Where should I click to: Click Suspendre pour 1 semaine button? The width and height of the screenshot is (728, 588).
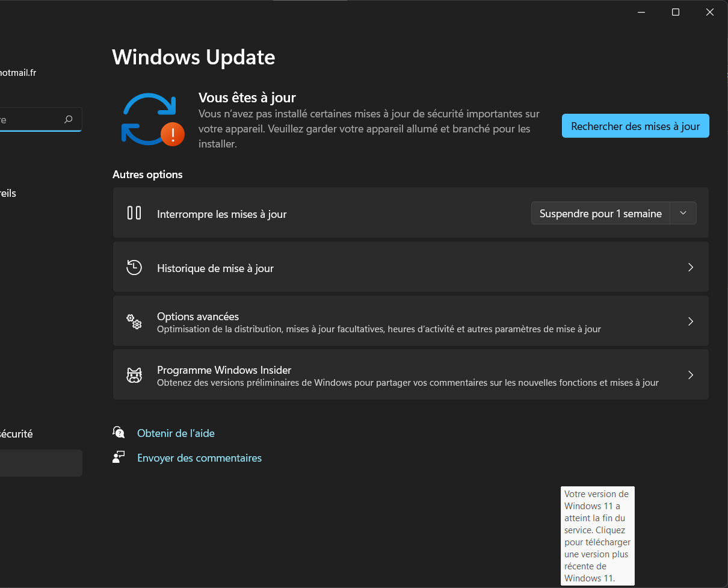pos(600,213)
